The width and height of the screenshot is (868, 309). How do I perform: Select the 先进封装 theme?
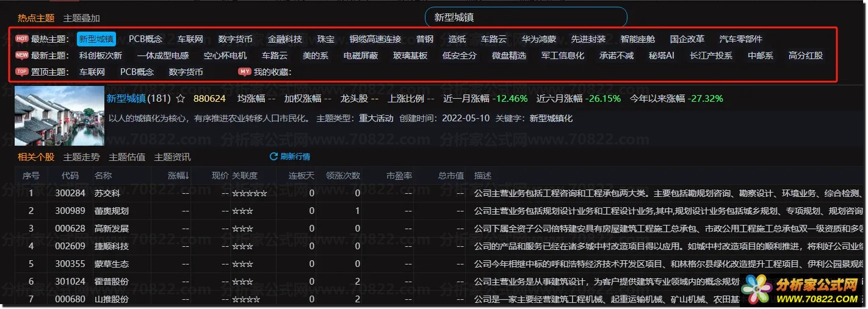click(588, 39)
